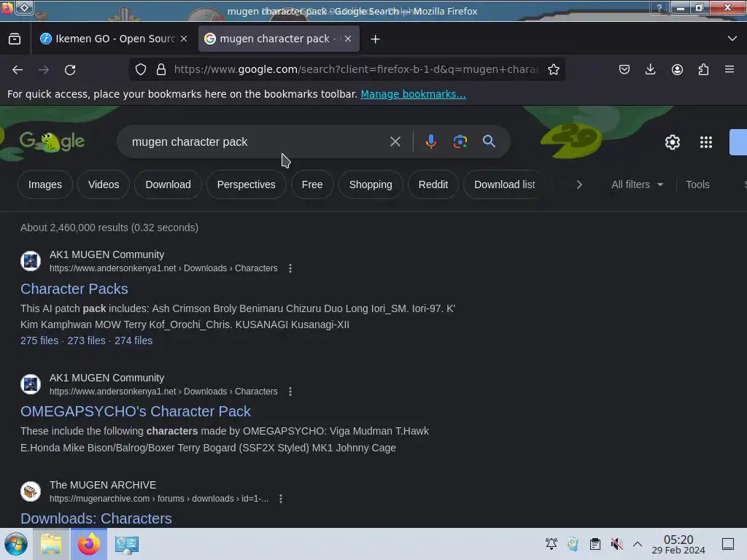Bookmark this page with the star
Image resolution: width=747 pixels, height=560 pixels.
click(554, 69)
